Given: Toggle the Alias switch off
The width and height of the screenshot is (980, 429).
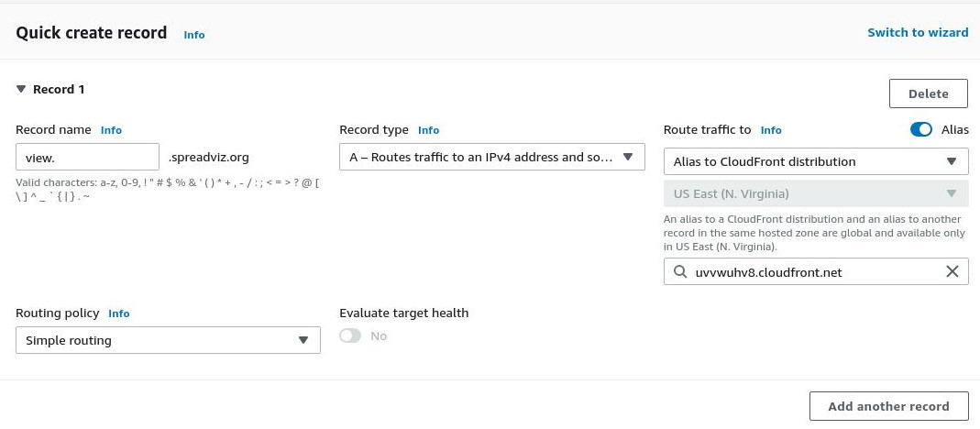Looking at the screenshot, I should (x=920, y=129).
